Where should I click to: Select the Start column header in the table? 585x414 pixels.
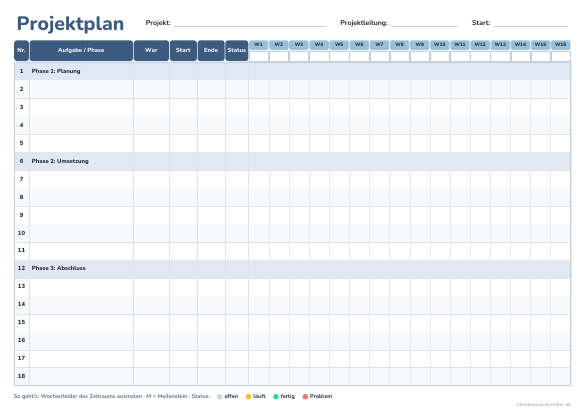183,50
